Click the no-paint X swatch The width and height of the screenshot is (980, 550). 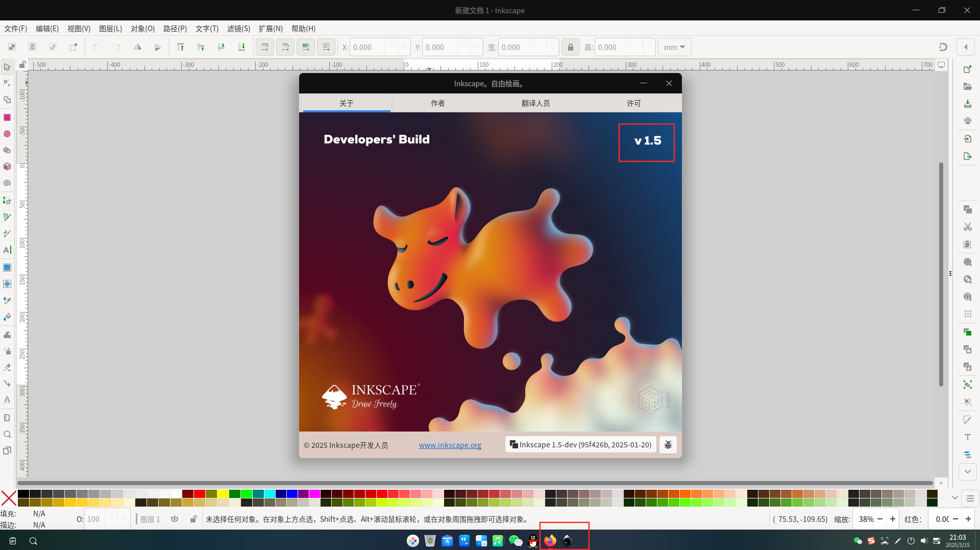point(8,498)
